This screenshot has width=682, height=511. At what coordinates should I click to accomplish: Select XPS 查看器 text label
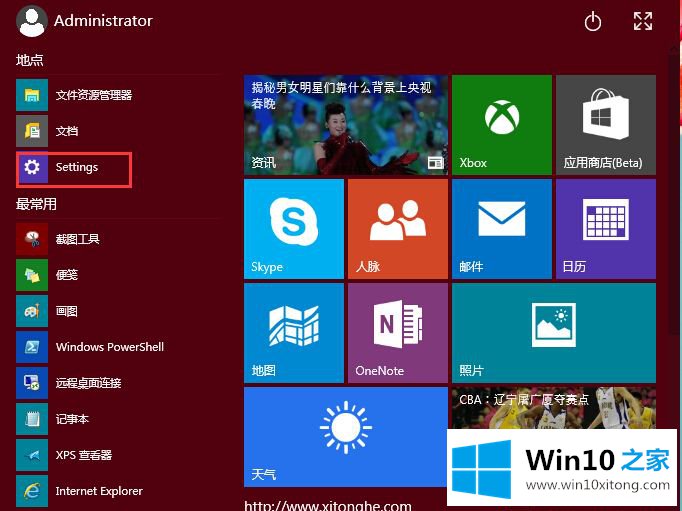[84, 455]
